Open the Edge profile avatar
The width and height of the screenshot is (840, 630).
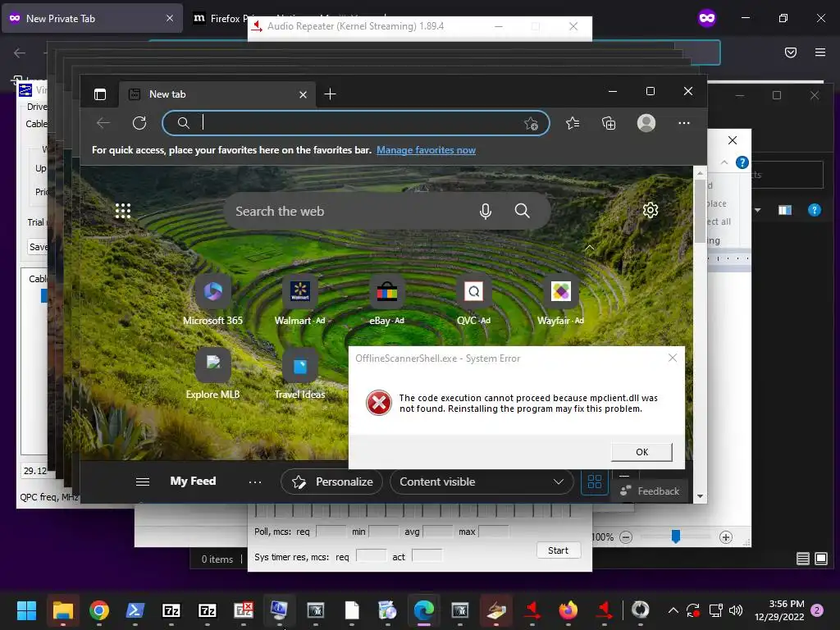646,123
